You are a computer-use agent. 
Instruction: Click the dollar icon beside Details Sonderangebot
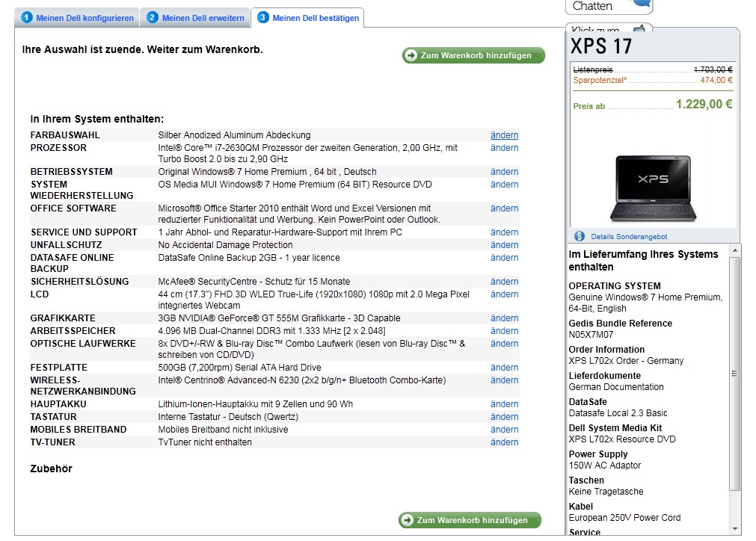tap(579, 236)
